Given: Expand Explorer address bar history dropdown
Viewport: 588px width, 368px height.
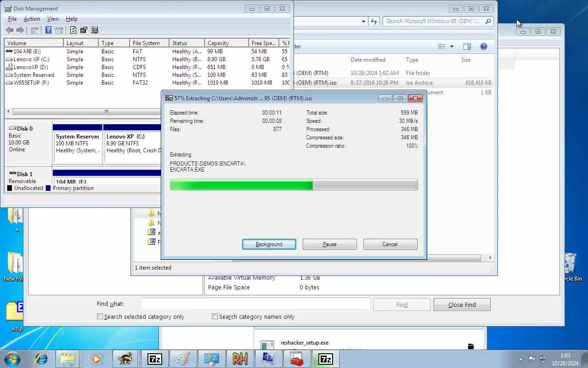Looking at the screenshot, I should click(x=363, y=21).
